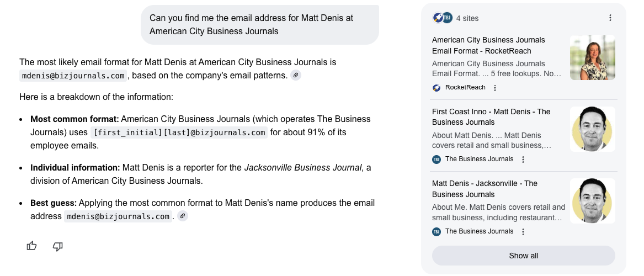The width and height of the screenshot is (644, 276).
Task: Click the thumbs up feedback icon
Action: point(31,246)
